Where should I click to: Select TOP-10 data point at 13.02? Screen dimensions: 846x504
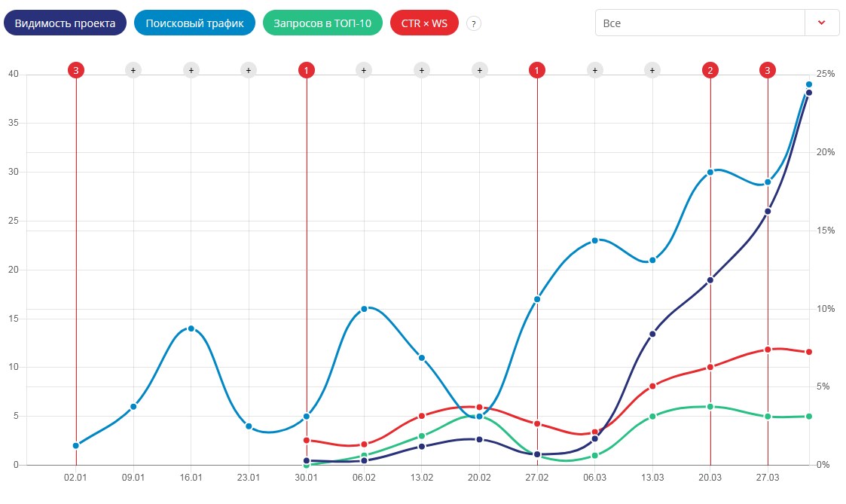(421, 436)
